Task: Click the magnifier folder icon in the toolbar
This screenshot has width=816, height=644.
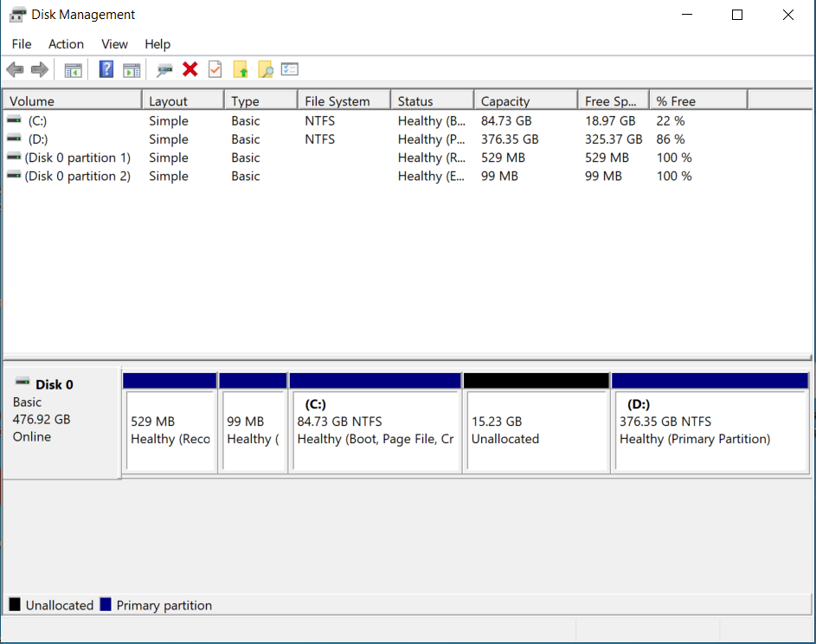Action: (x=265, y=69)
